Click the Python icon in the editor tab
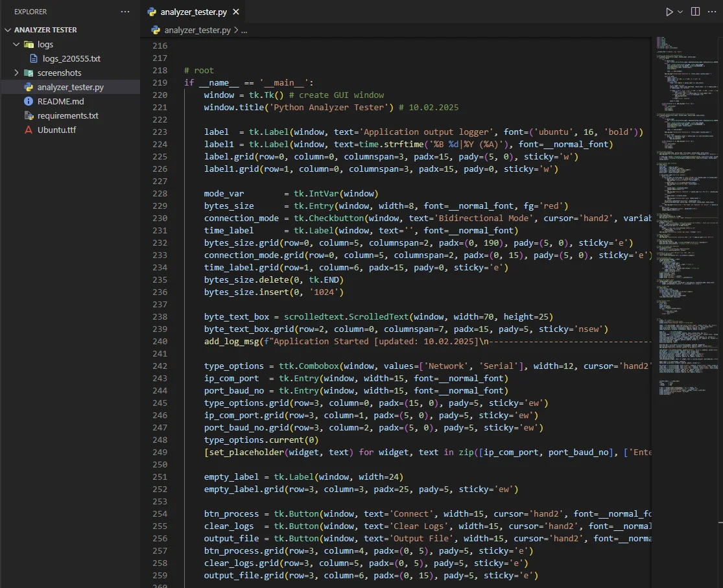The width and height of the screenshot is (723, 588). [x=152, y=12]
